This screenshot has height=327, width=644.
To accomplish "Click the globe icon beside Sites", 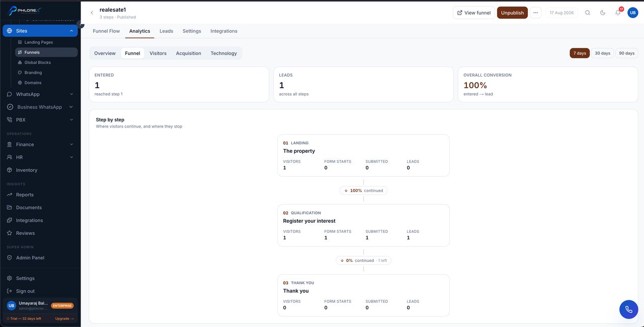I will pyautogui.click(x=10, y=31).
